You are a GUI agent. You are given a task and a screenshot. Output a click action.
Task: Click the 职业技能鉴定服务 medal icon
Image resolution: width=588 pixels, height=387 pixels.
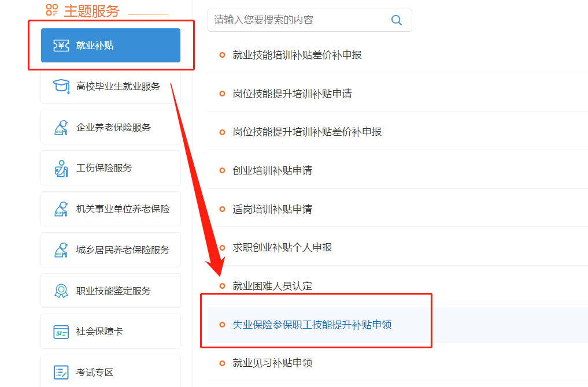pos(61,291)
